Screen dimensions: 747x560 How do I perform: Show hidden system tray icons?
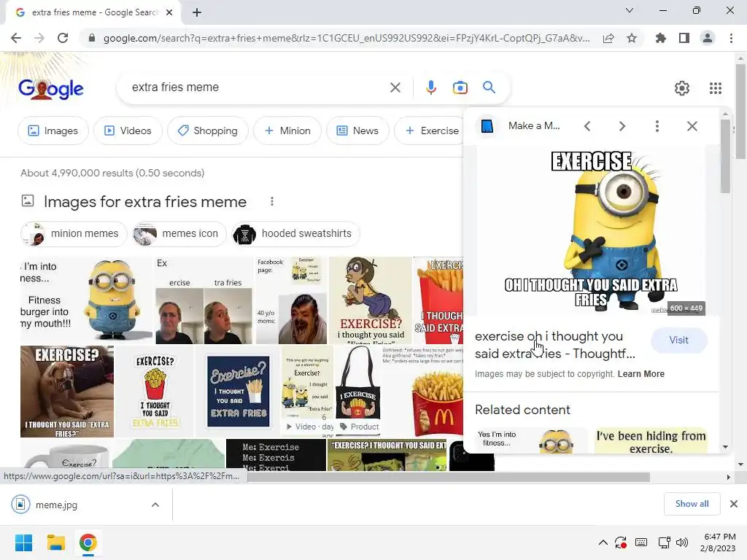pyautogui.click(x=603, y=542)
